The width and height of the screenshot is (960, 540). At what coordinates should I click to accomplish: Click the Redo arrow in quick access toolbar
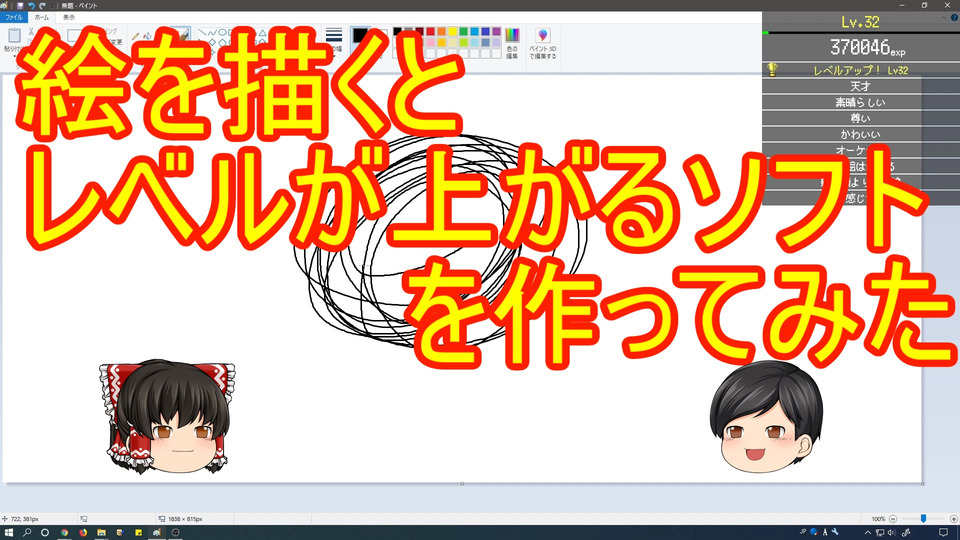coord(42,6)
